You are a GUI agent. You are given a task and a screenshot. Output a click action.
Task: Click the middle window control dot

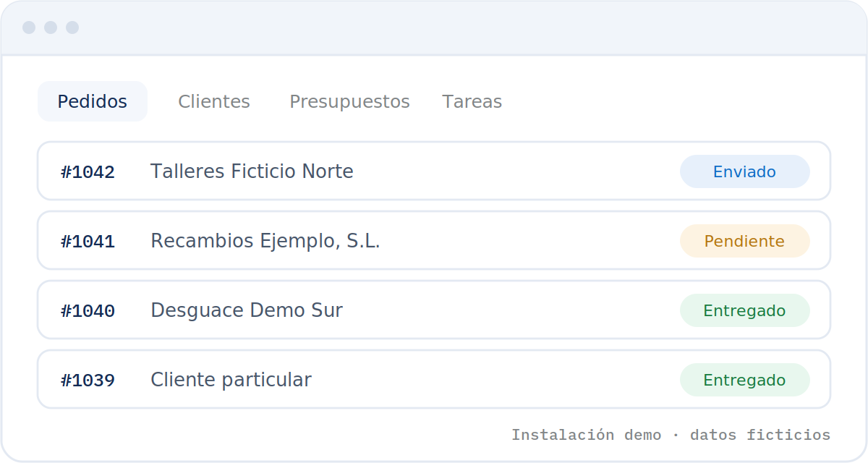tap(51, 27)
